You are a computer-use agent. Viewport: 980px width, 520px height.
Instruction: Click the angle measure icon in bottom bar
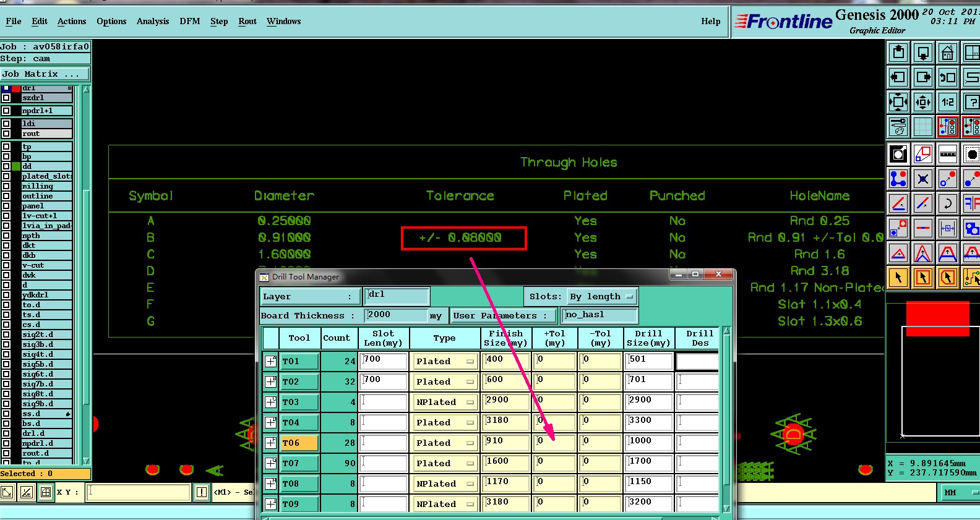click(x=26, y=492)
